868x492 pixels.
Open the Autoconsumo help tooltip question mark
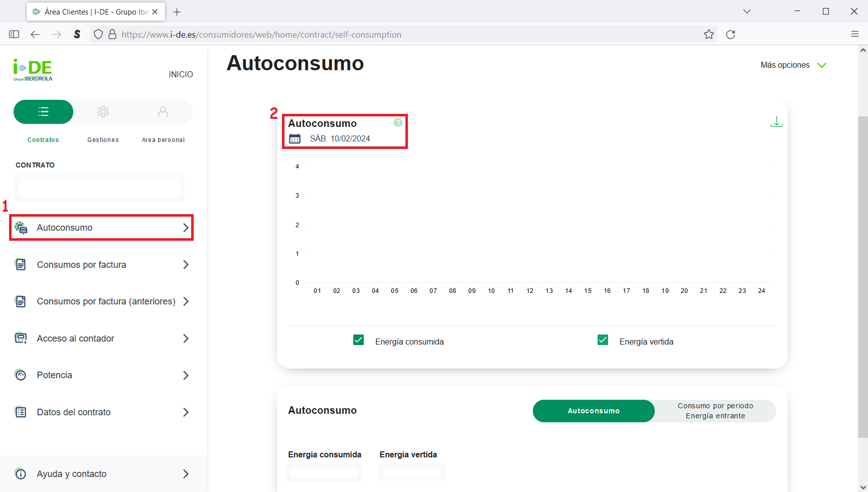pyautogui.click(x=398, y=122)
